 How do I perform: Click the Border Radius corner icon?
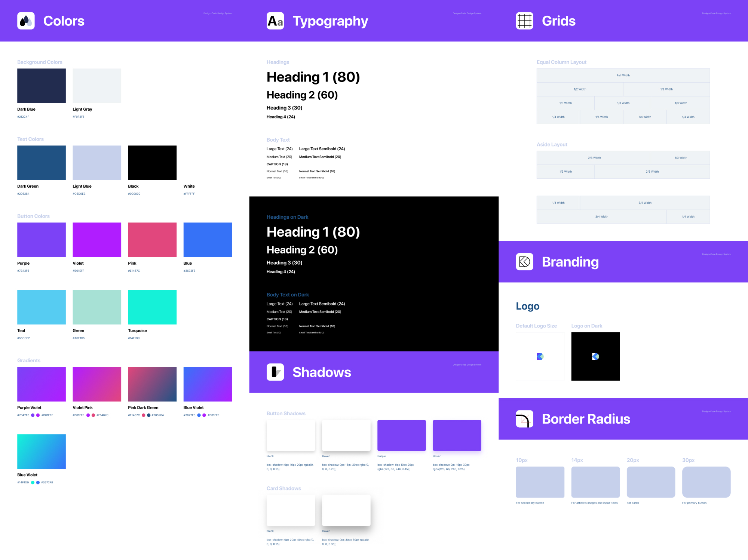524,419
